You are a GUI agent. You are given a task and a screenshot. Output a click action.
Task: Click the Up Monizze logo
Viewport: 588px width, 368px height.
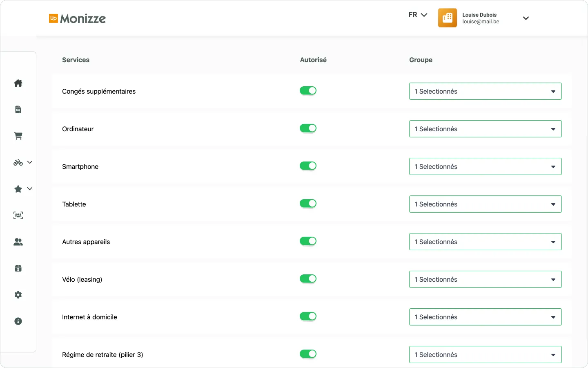(77, 18)
